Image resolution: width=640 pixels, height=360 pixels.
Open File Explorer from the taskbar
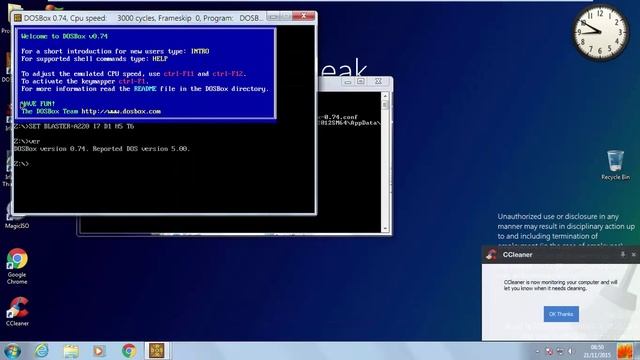point(71,351)
